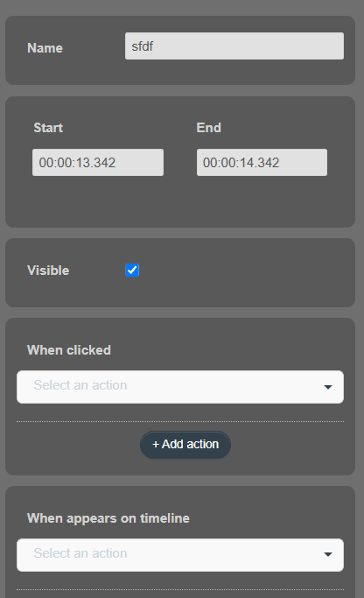Click the checkmark inside the Visible checkbox
This screenshot has width=364, height=598.
(132, 270)
